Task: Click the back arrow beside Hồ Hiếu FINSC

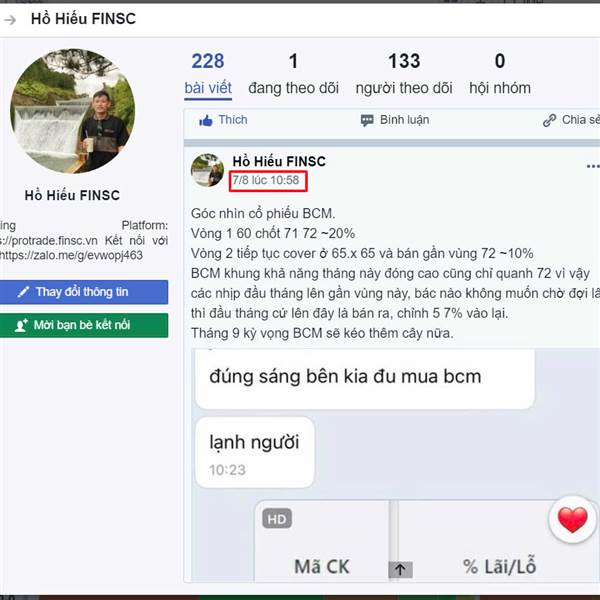Action: (10, 19)
